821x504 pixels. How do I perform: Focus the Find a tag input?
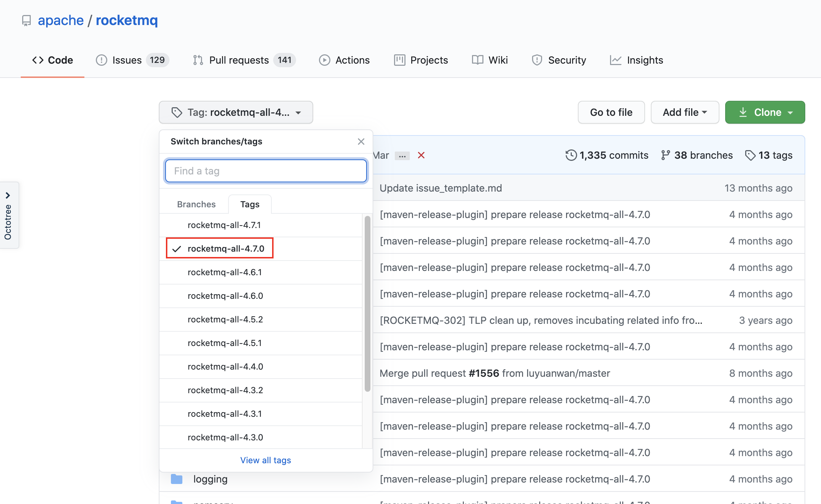pyautogui.click(x=266, y=171)
